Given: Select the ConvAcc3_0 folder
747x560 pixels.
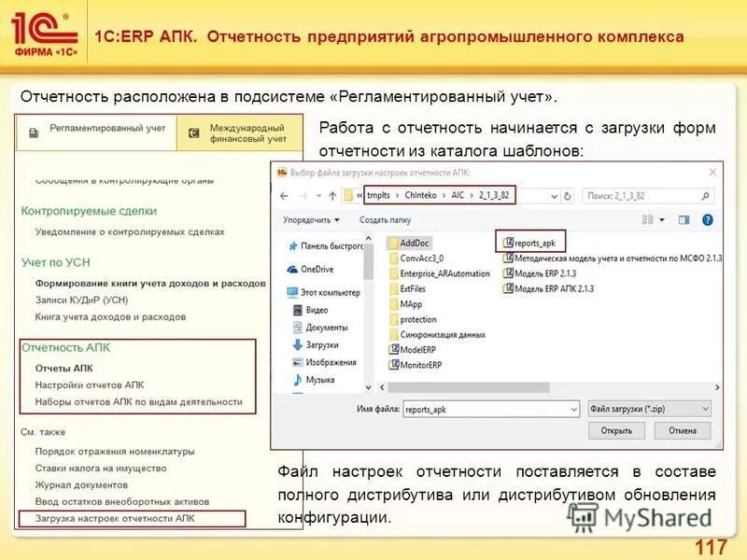Looking at the screenshot, I should [416, 259].
